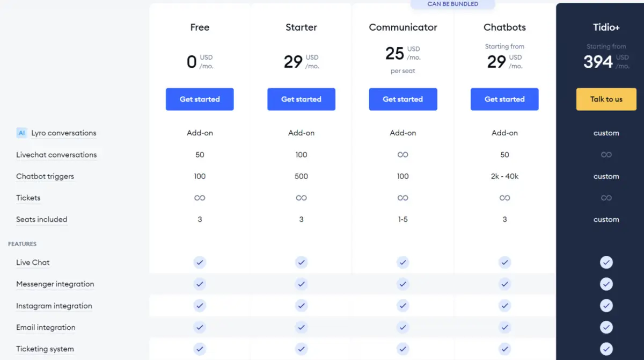The height and width of the screenshot is (360, 644).
Task: Click the Livechat conversations row label
Action: point(56,155)
